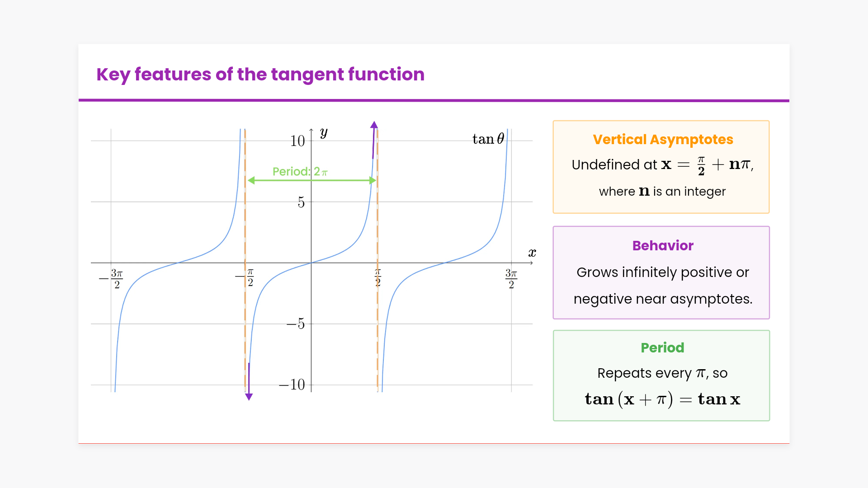Click the "where n is an integer" text
The height and width of the screenshot is (488, 868).
point(662,192)
